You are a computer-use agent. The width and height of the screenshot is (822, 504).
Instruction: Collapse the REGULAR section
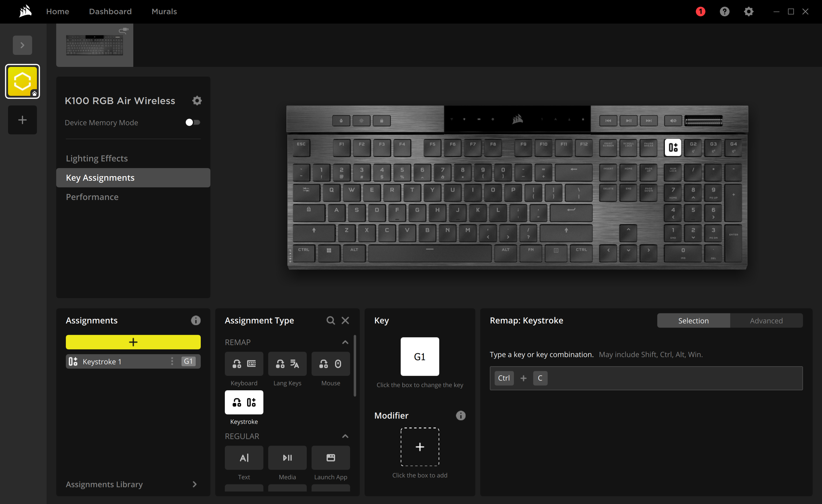(x=345, y=436)
